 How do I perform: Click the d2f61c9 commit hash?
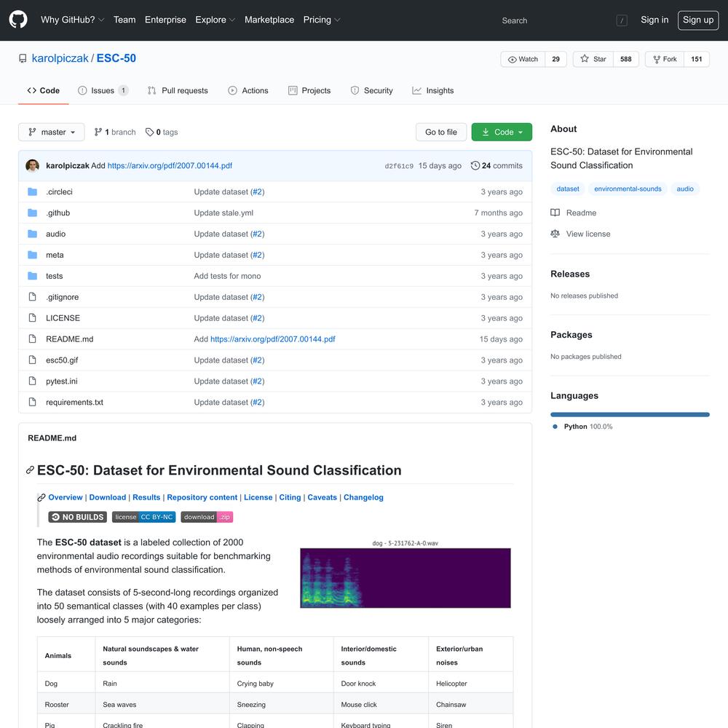(x=399, y=166)
